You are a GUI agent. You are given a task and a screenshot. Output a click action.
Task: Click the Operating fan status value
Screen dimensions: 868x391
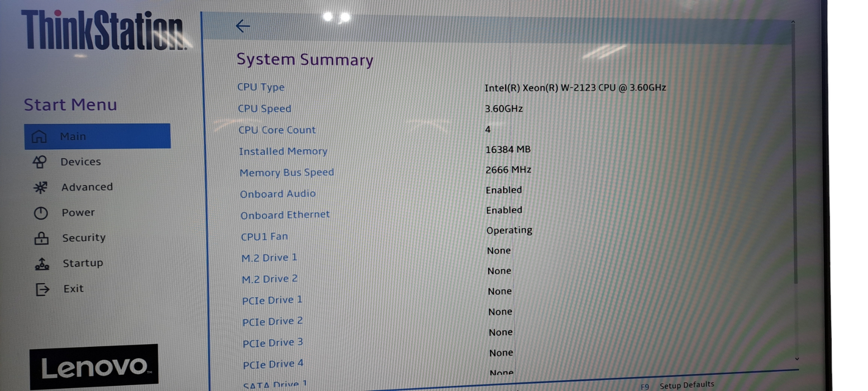tap(509, 230)
